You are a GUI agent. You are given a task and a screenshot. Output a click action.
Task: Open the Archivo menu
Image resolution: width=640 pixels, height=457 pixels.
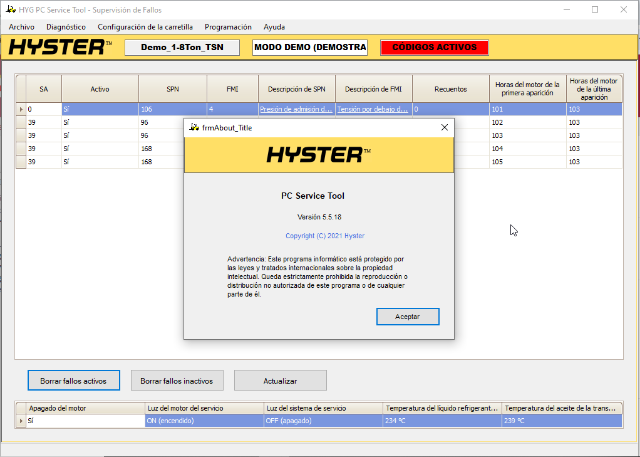point(21,27)
